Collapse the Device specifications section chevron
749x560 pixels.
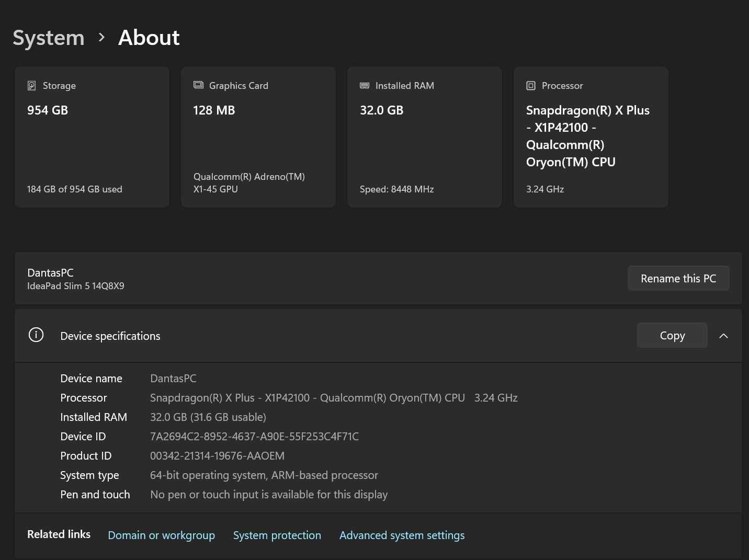click(x=723, y=336)
